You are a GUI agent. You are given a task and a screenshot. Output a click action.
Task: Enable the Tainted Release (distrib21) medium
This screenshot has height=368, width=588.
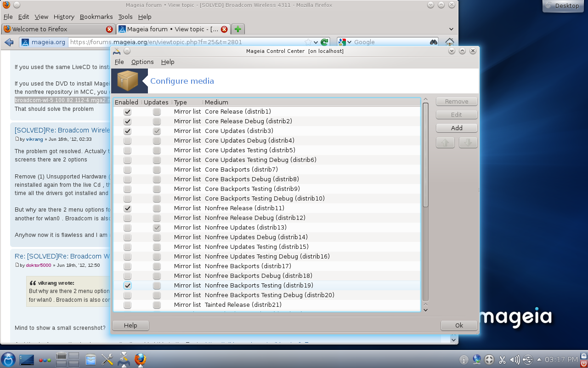pyautogui.click(x=128, y=305)
